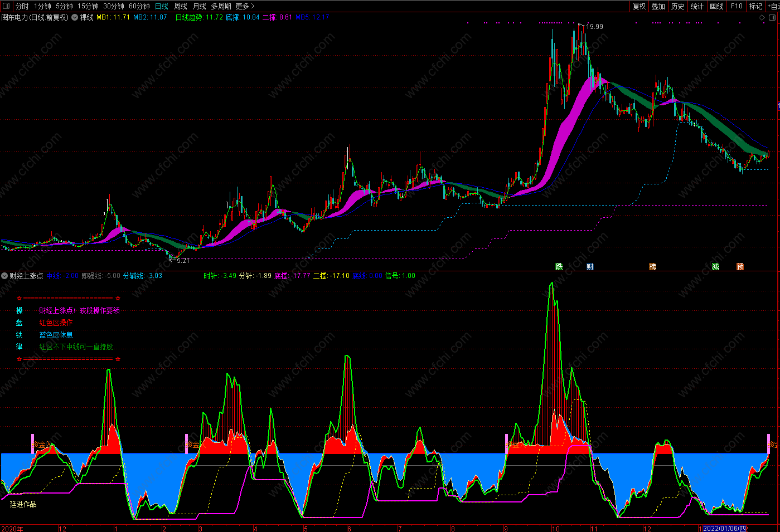This screenshot has height=532, width=780.
Task: Click 日线趋势: 11.72 value label
Action: (199, 17)
